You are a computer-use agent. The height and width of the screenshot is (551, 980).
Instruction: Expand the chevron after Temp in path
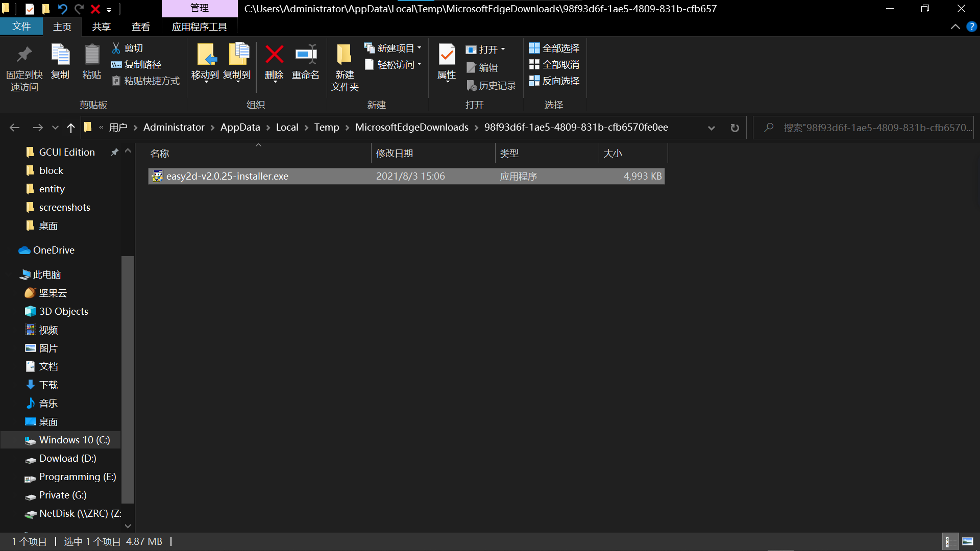click(348, 128)
